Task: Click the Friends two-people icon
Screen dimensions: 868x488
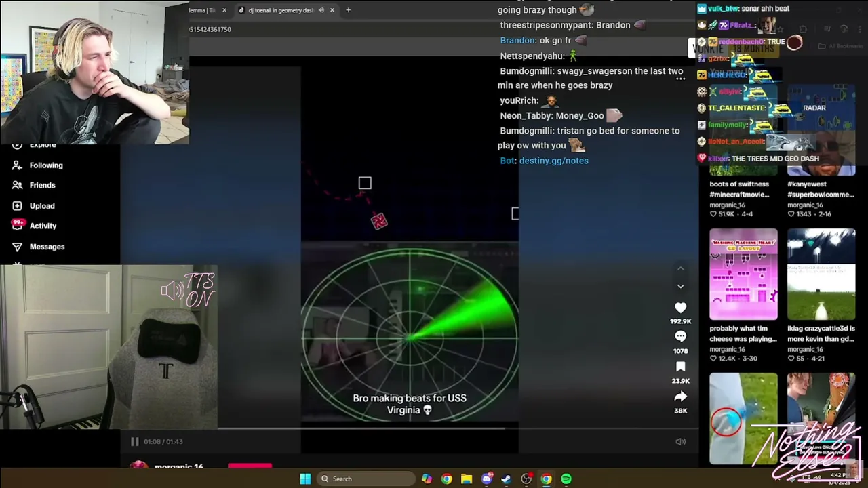Action: point(17,185)
